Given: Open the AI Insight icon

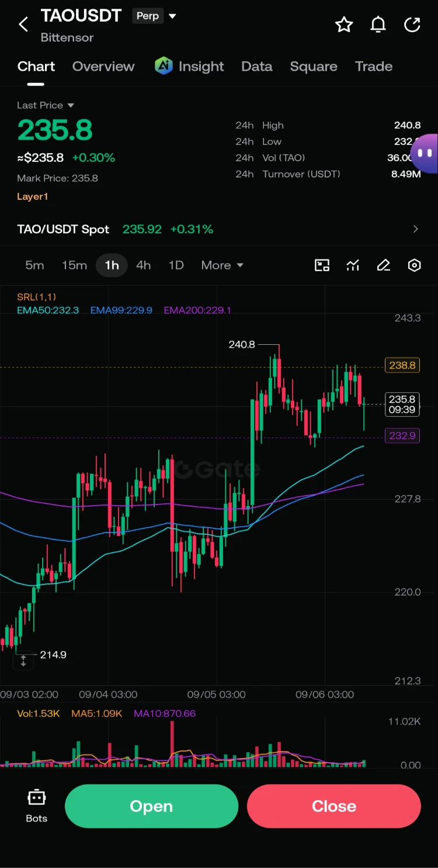Looking at the screenshot, I should (x=164, y=66).
